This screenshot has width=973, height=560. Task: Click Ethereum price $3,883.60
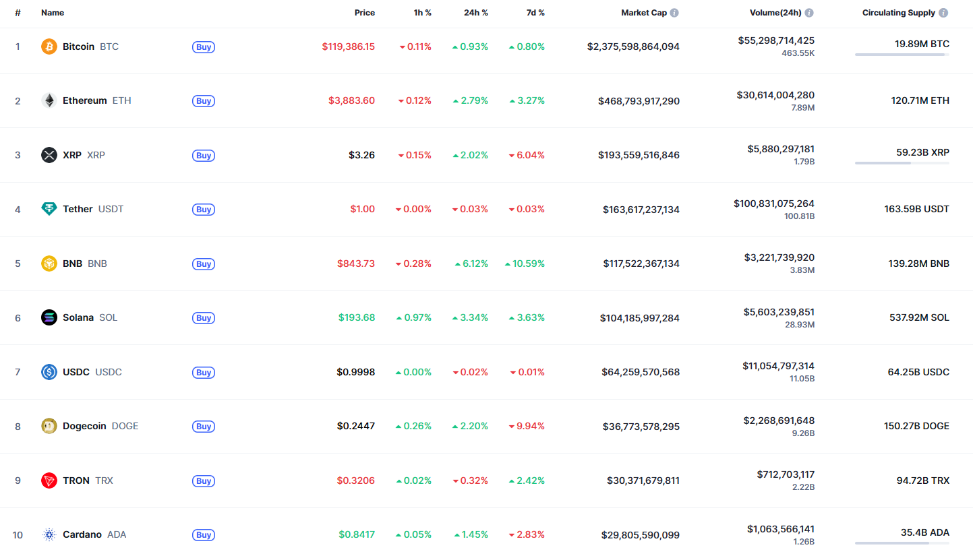[x=351, y=100]
